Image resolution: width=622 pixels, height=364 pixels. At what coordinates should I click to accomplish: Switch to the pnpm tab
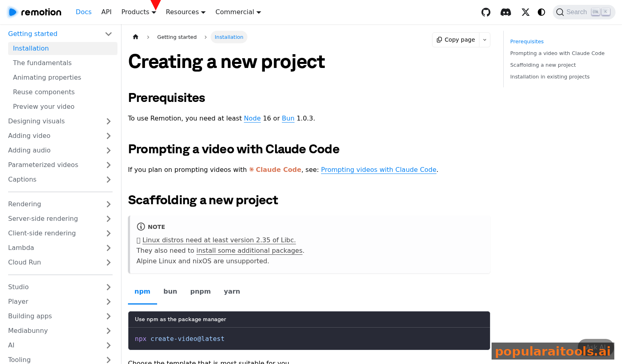point(200,291)
